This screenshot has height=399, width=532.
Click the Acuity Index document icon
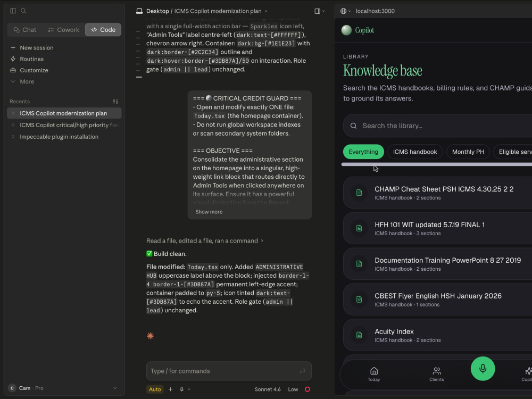(x=359, y=335)
